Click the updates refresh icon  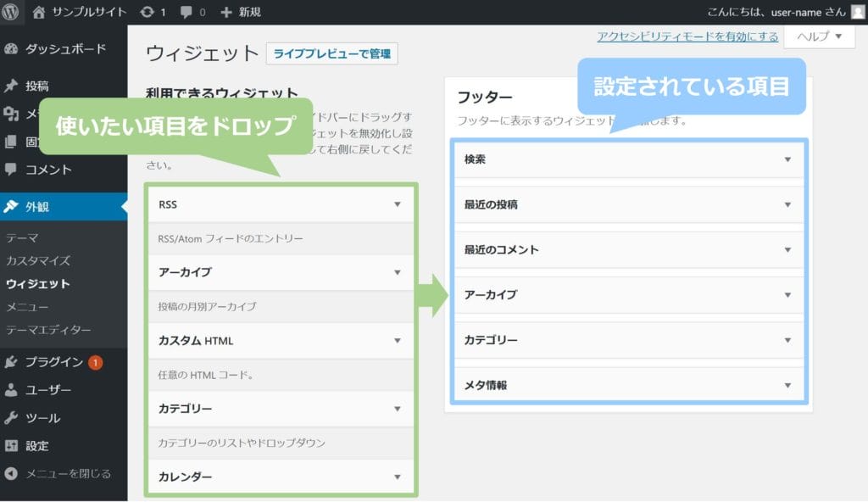[147, 12]
